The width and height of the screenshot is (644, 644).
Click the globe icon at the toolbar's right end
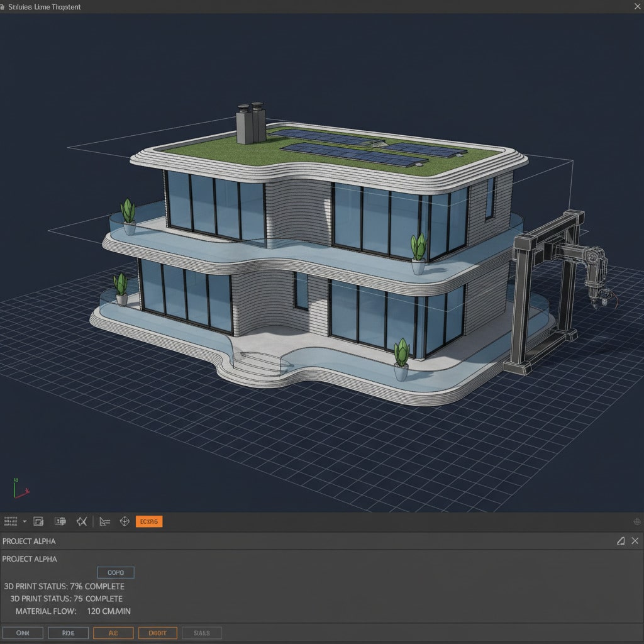pos(637,521)
